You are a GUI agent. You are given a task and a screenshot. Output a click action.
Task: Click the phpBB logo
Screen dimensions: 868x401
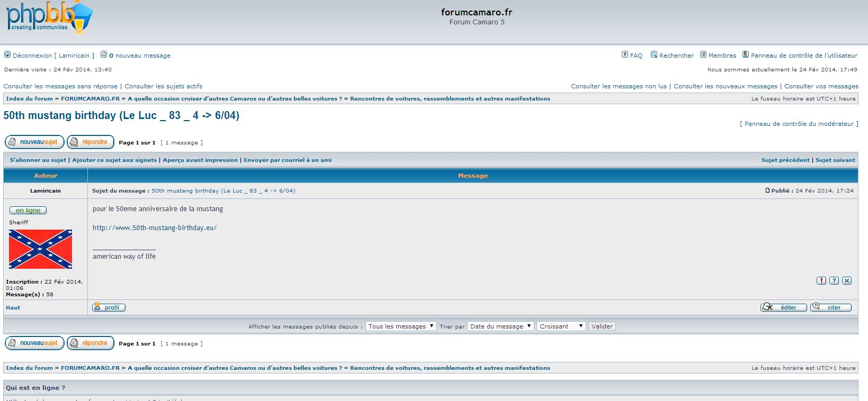pos(49,19)
